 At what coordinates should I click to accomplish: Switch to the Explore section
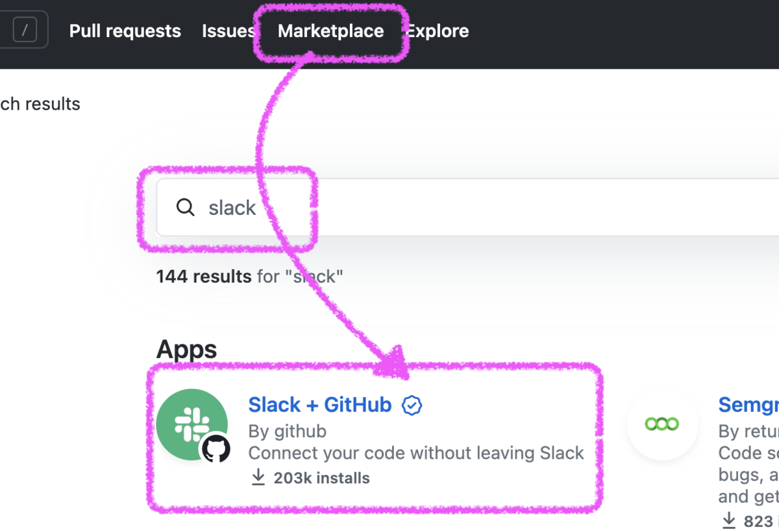point(438,30)
